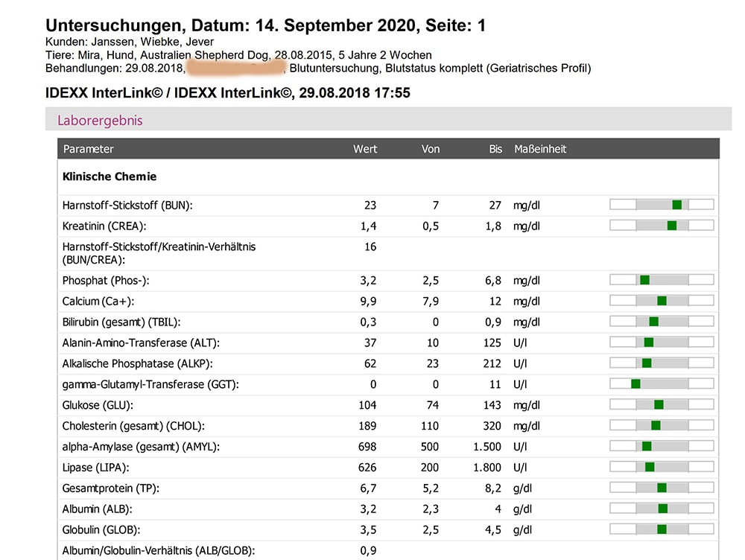Click the Bis column header
Viewport: 745px width, 560px height.
tap(495, 149)
